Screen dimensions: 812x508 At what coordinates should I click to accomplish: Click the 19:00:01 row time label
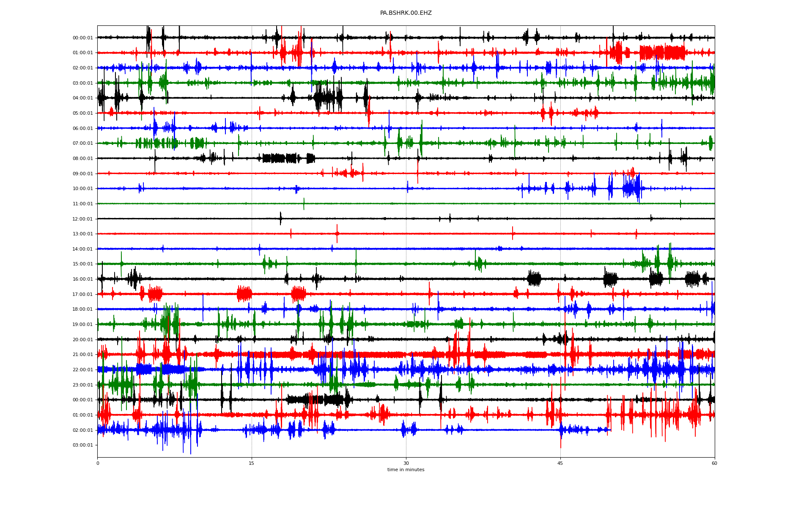82,325
